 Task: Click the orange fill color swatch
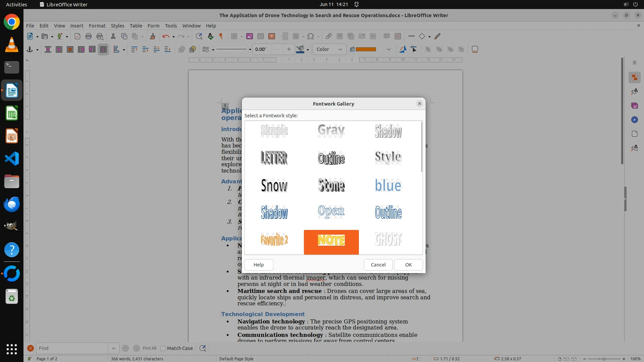(x=366, y=49)
